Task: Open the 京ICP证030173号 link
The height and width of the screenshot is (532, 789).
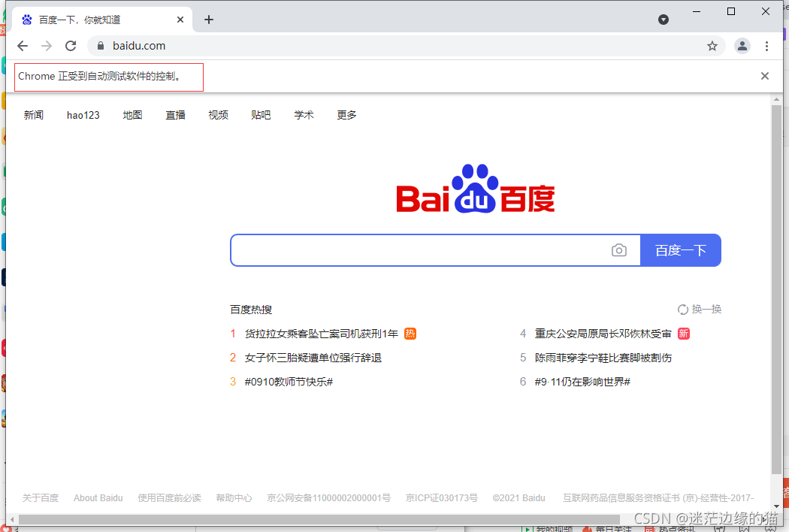Action: [x=442, y=497]
